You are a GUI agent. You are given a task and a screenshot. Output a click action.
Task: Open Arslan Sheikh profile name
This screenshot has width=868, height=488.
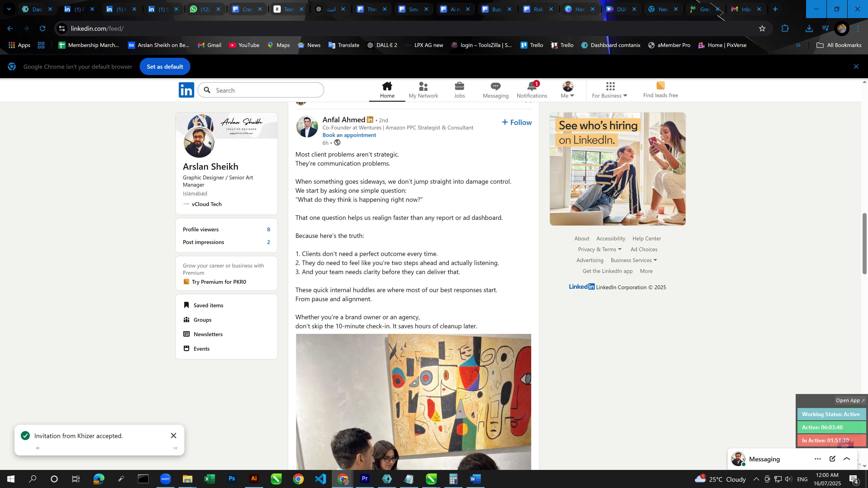click(x=210, y=166)
